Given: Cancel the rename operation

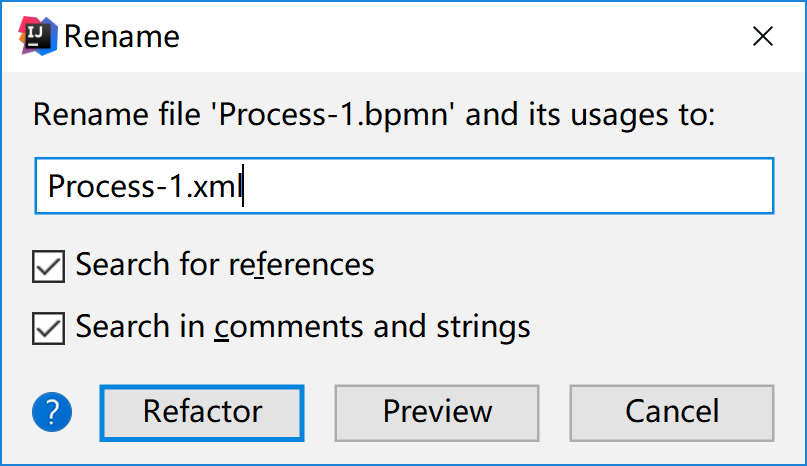Looking at the screenshot, I should tap(671, 411).
